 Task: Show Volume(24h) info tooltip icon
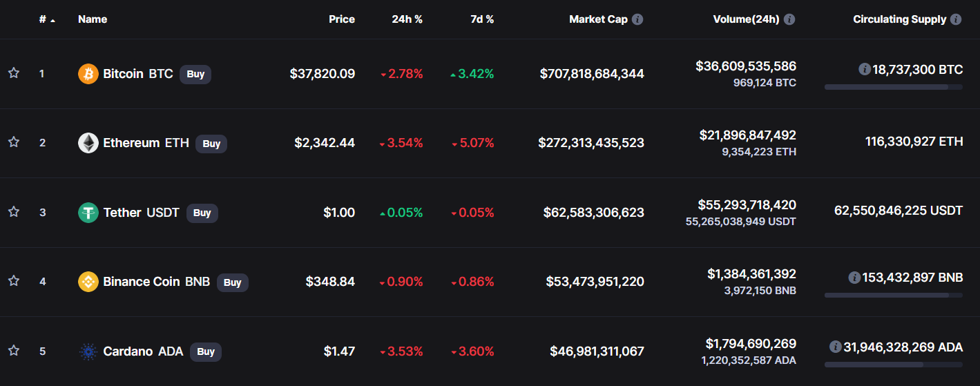(789, 19)
